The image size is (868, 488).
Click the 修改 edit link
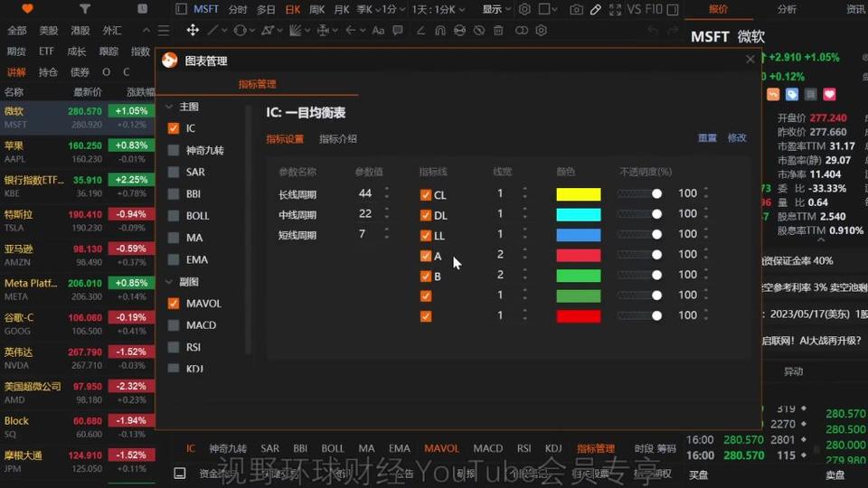(x=737, y=137)
